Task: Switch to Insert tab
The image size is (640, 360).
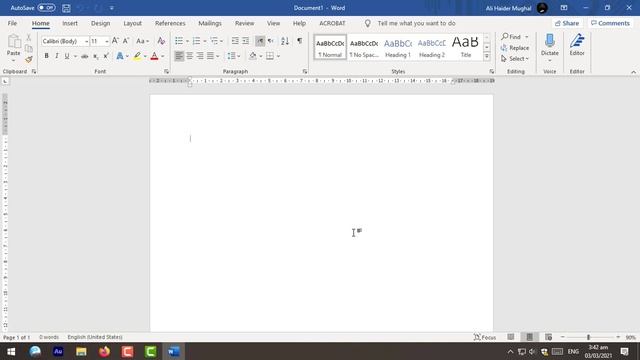Action: tap(70, 23)
